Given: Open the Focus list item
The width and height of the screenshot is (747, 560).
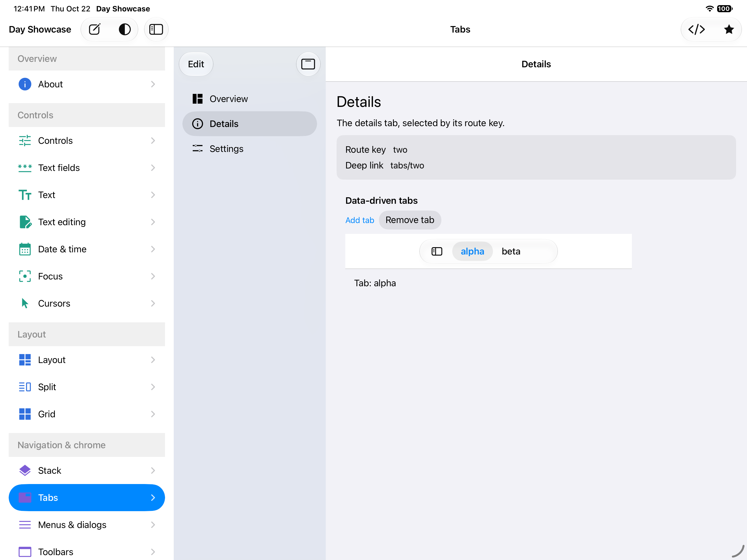Looking at the screenshot, I should 87,276.
